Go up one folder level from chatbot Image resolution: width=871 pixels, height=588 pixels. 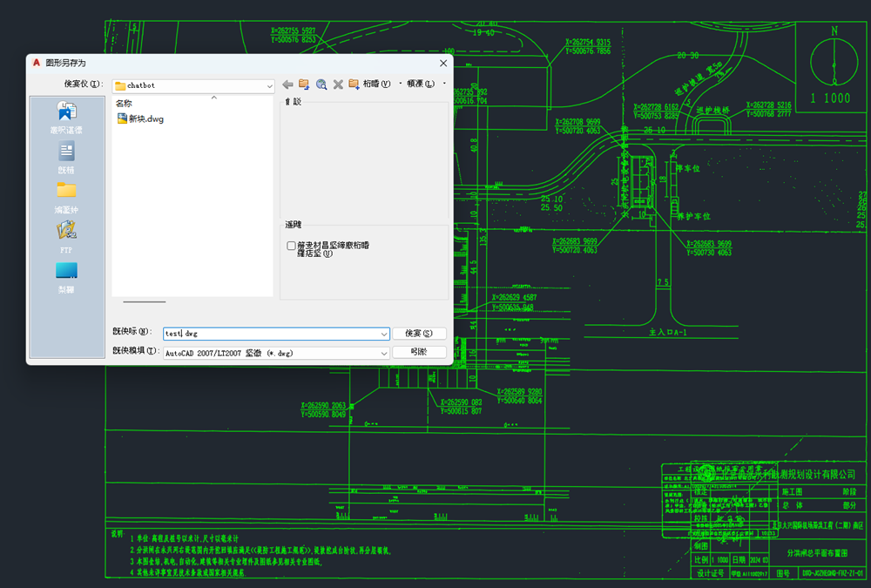pyautogui.click(x=304, y=84)
